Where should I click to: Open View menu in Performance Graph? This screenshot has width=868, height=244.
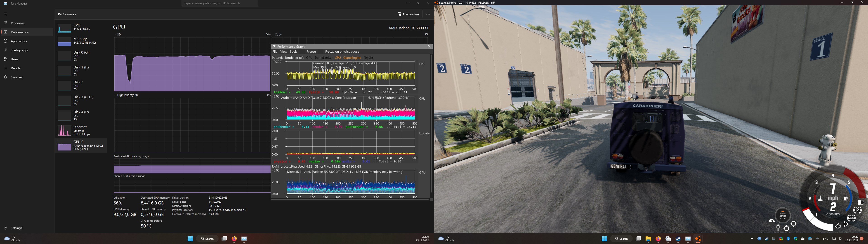click(x=283, y=52)
